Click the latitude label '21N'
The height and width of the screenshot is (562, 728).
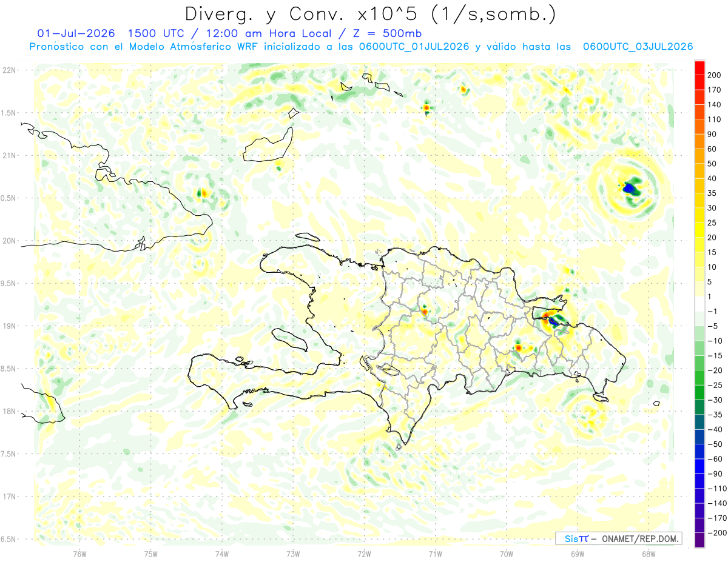10,155
